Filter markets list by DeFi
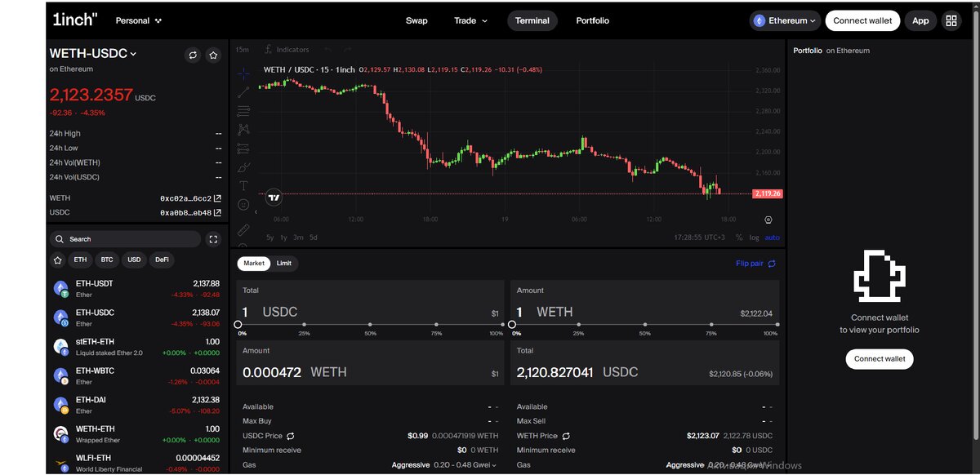Viewport: 980px width, 475px height. (x=162, y=260)
